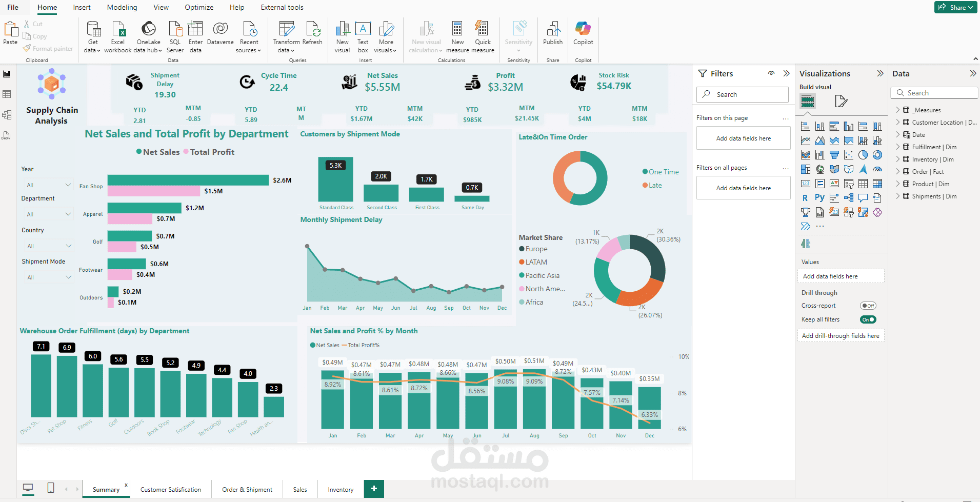Click the Values data fields well
The height and width of the screenshot is (502, 980).
(841, 276)
